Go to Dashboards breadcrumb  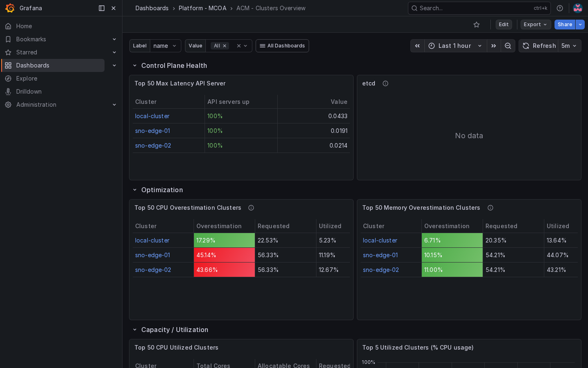tap(152, 8)
